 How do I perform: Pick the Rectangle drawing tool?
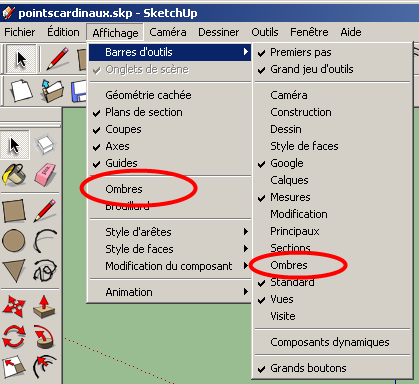(14, 210)
